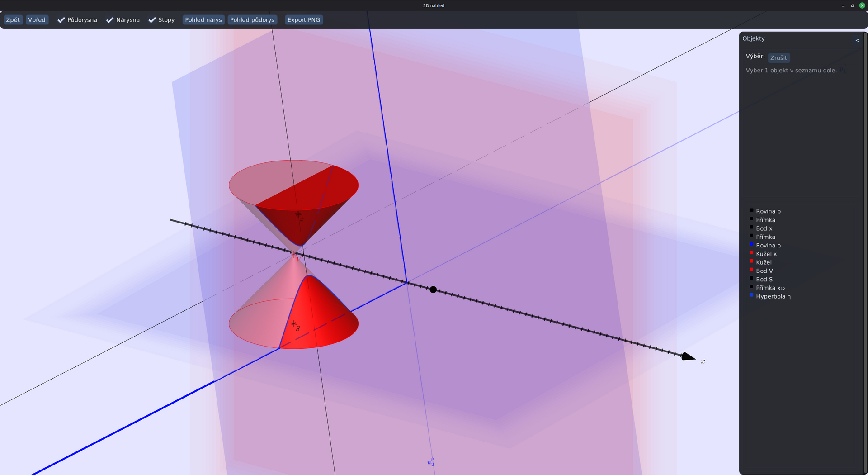This screenshot has height=475, width=868.
Task: Toggle the Stopy checkbox
Action: point(161,20)
